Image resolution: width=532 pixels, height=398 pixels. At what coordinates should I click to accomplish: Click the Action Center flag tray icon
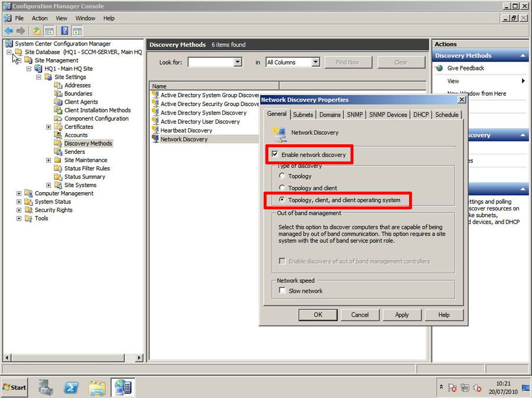click(x=452, y=387)
